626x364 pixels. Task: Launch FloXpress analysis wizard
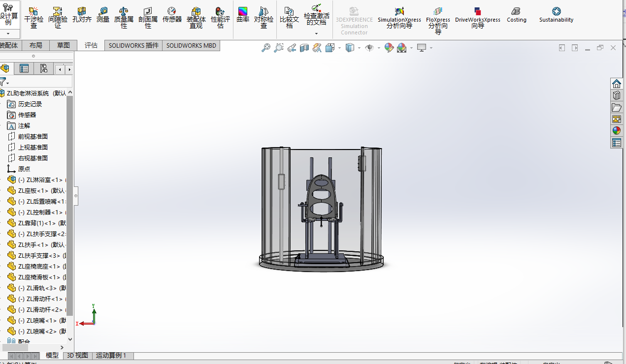[x=438, y=21]
